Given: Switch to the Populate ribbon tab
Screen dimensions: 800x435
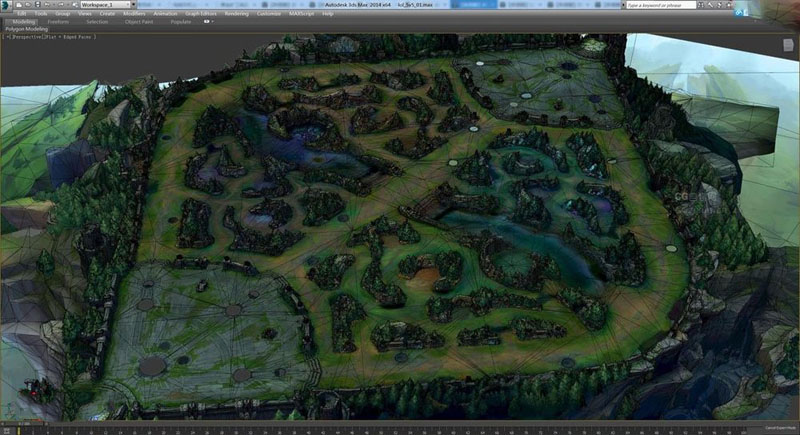Looking at the screenshot, I should [x=181, y=22].
